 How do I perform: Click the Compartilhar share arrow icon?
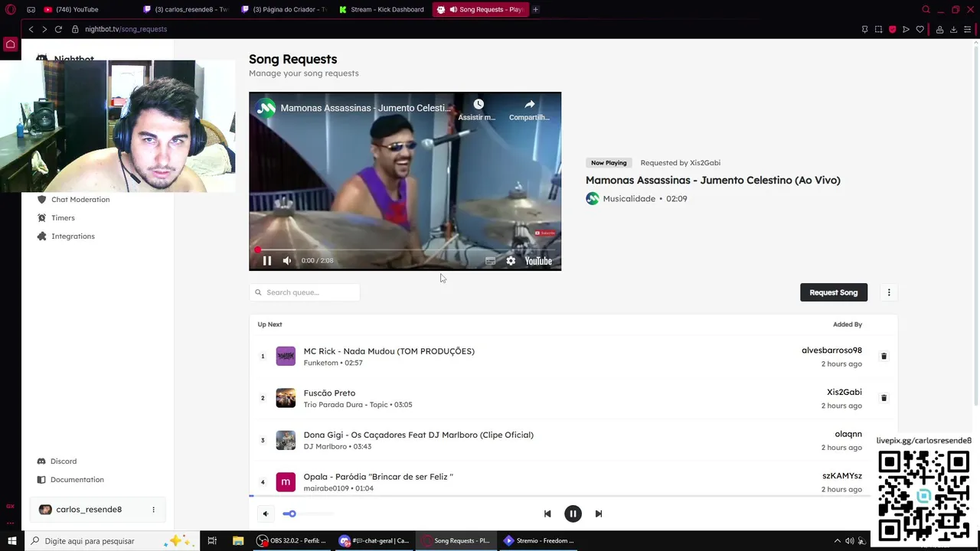pyautogui.click(x=529, y=104)
